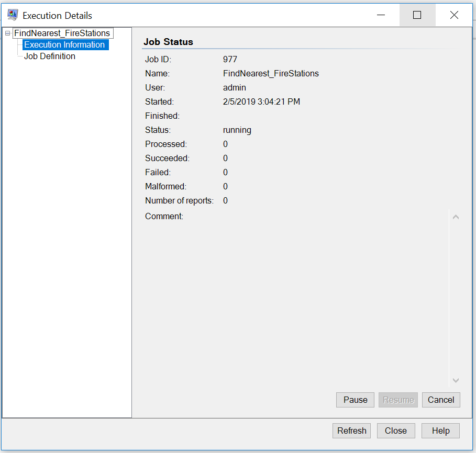Refresh the job status
This screenshot has width=476, height=453.
(x=351, y=431)
